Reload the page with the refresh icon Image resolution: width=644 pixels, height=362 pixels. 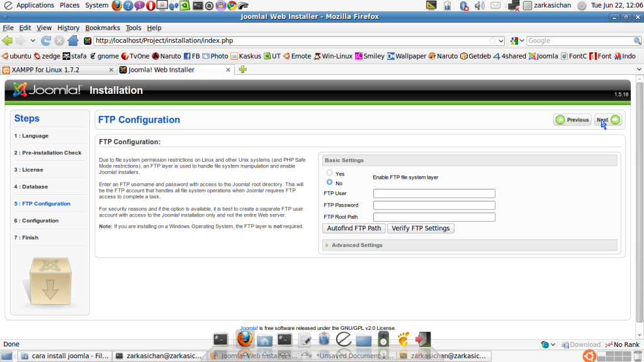(46, 40)
